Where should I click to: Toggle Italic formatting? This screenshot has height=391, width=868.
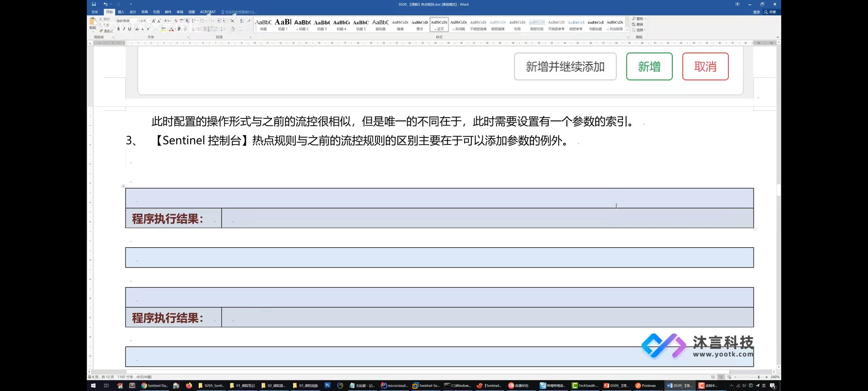(124, 29)
